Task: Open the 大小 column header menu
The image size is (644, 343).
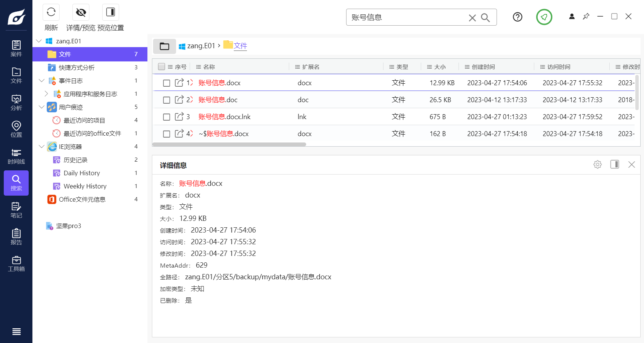Action: coord(429,67)
